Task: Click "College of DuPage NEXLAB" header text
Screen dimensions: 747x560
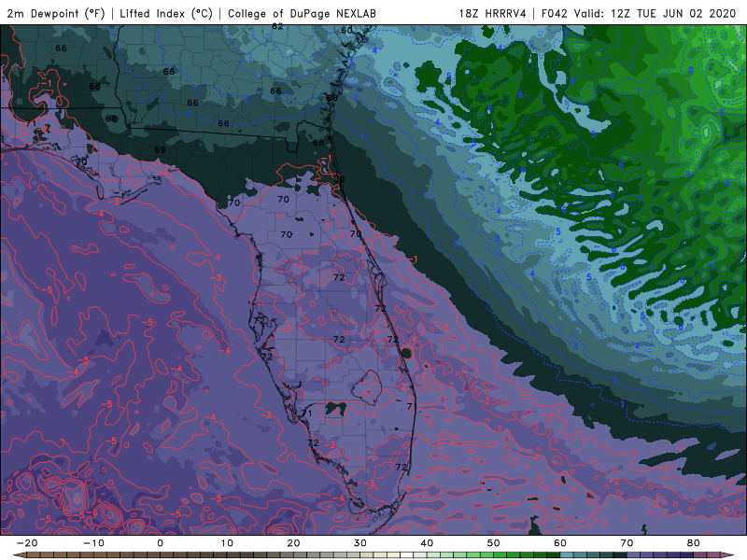Action: tap(302, 13)
